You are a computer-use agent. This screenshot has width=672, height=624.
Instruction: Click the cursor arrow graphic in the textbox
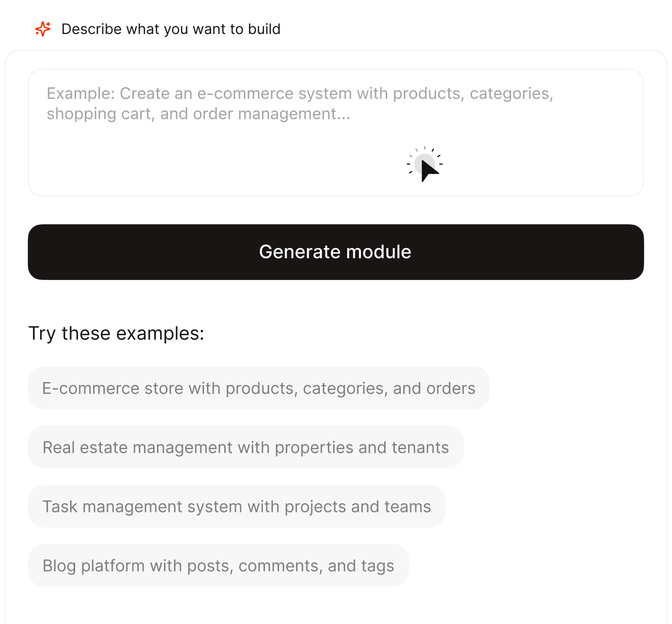tap(425, 164)
